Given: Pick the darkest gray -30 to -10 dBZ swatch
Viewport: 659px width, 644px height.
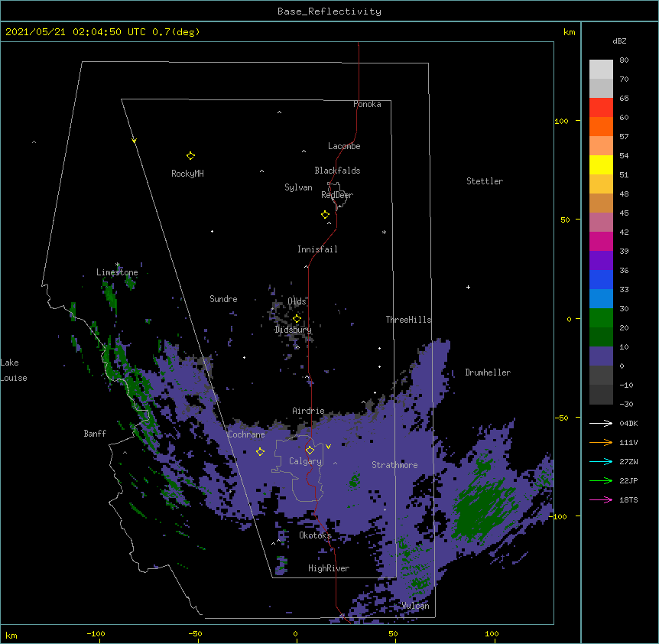Looking at the screenshot, I should [601, 395].
